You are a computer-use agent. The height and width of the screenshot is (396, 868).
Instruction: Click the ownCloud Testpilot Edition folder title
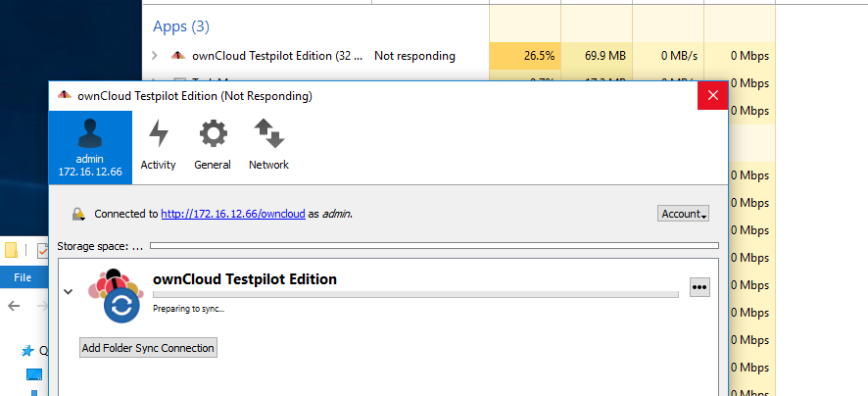tap(245, 279)
